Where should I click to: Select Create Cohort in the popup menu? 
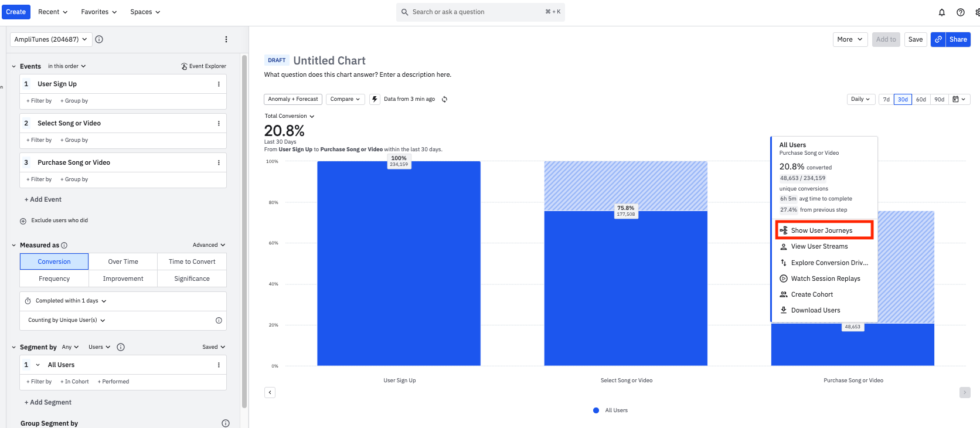tap(812, 294)
